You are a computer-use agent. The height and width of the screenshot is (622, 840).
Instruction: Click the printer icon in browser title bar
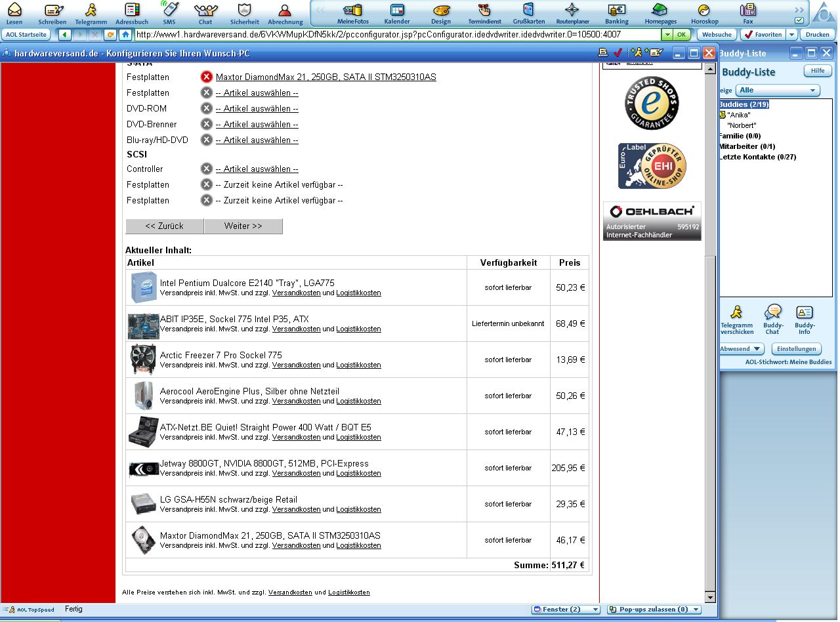603,52
